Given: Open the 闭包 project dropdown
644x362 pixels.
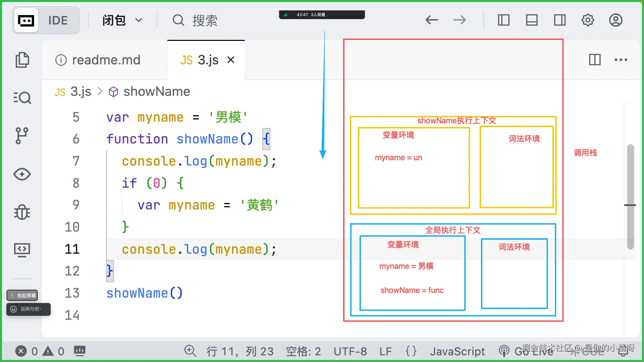Looking at the screenshot, I should click(x=122, y=20).
